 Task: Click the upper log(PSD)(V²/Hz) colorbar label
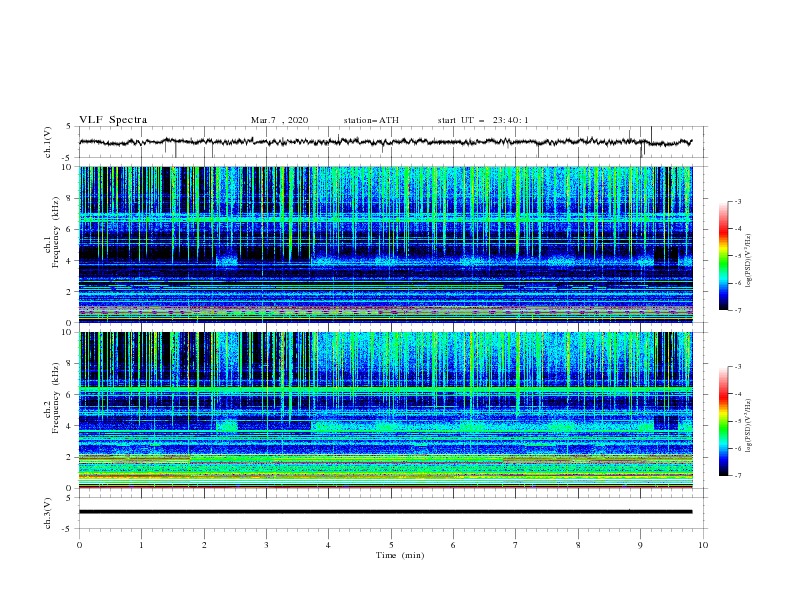coord(750,261)
